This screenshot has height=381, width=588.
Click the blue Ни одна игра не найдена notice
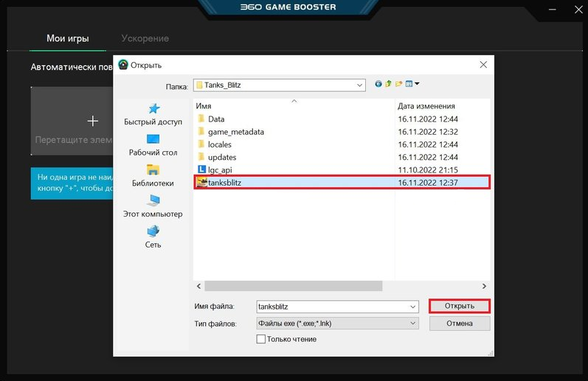(x=72, y=183)
